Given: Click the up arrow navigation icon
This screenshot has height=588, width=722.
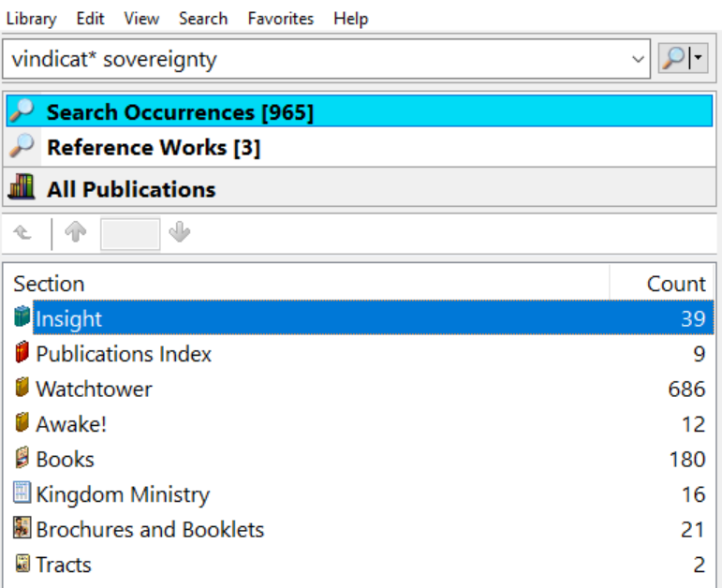Looking at the screenshot, I should point(76,232).
